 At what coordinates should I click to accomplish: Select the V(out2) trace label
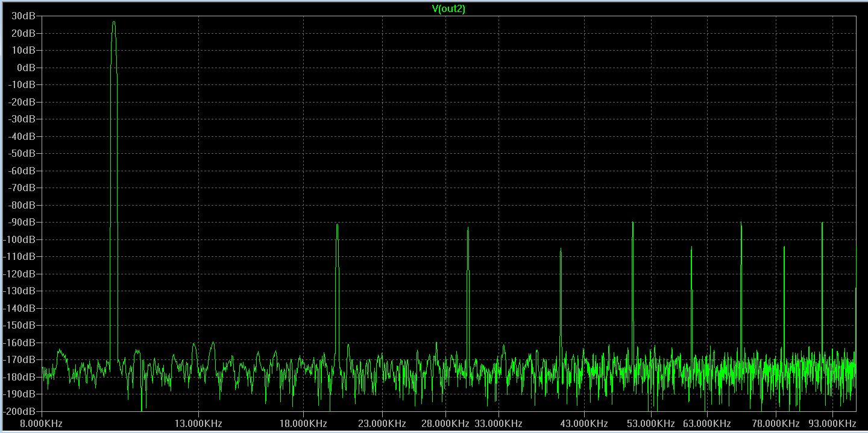[448, 8]
